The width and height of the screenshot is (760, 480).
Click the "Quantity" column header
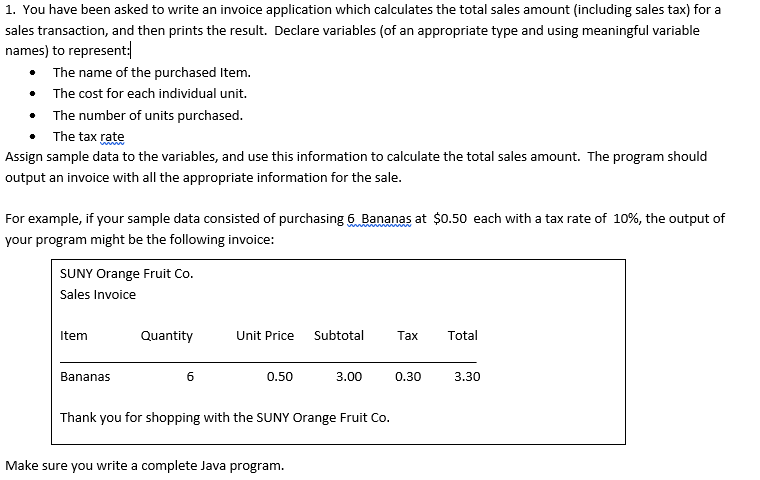pos(167,336)
